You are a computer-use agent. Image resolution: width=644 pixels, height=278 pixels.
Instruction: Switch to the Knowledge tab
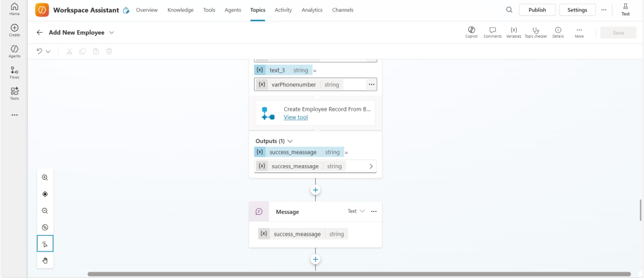(180, 10)
